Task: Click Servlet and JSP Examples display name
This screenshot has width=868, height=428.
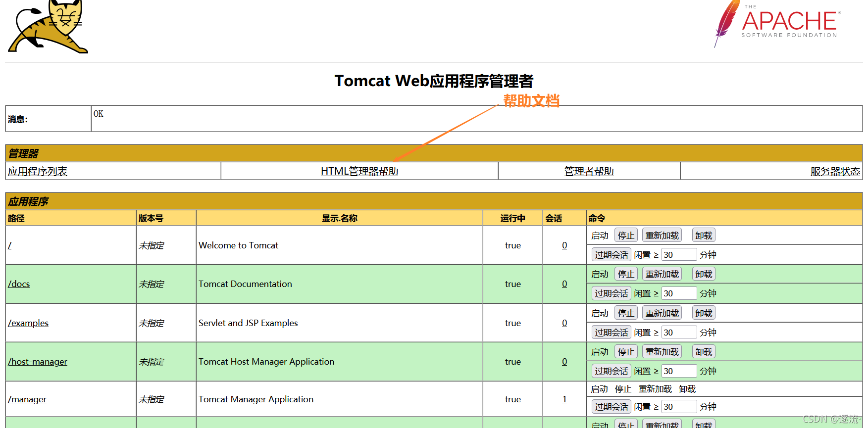Action: coord(248,323)
